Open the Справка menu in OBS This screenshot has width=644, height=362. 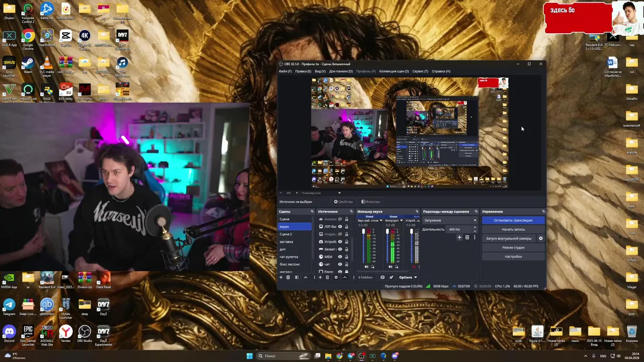click(x=441, y=71)
